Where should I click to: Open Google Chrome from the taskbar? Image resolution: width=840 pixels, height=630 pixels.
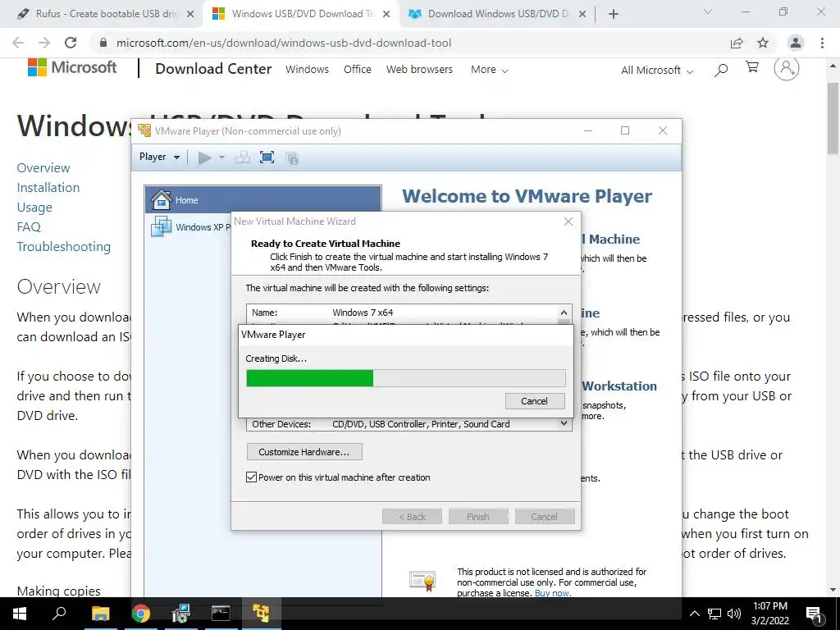(141, 614)
